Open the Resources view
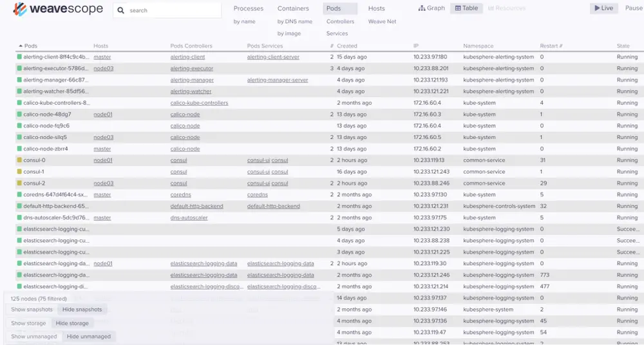This screenshot has width=644, height=345. 507,8
